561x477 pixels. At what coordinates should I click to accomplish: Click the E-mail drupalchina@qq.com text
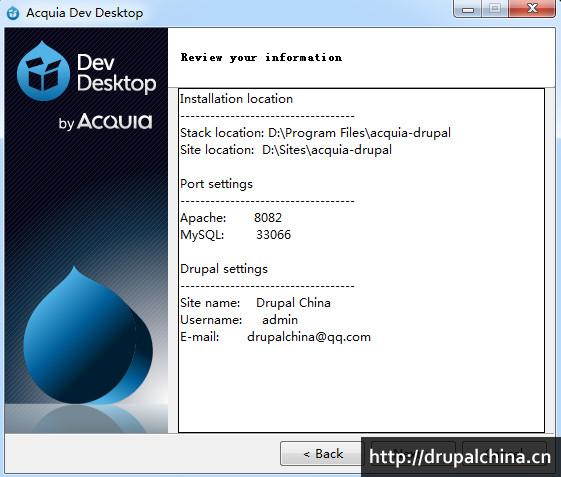click(x=309, y=337)
